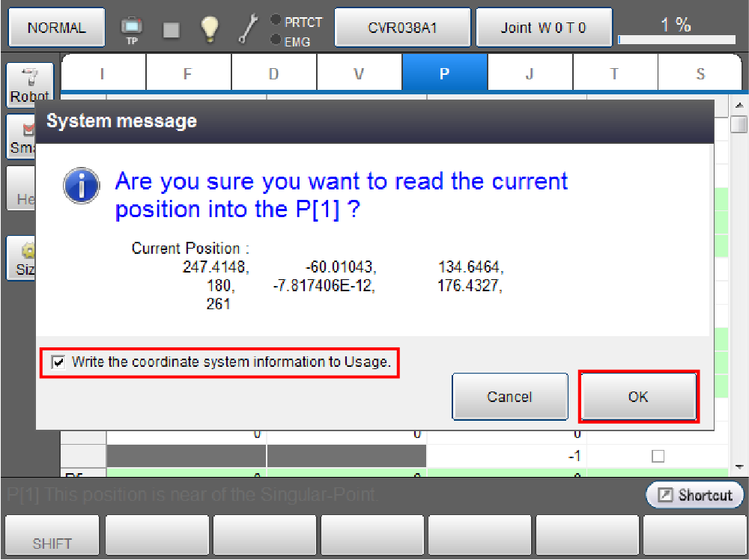Toggle Write coordinate system information checkbox
This screenshot has width=749, height=560.
coord(58,362)
